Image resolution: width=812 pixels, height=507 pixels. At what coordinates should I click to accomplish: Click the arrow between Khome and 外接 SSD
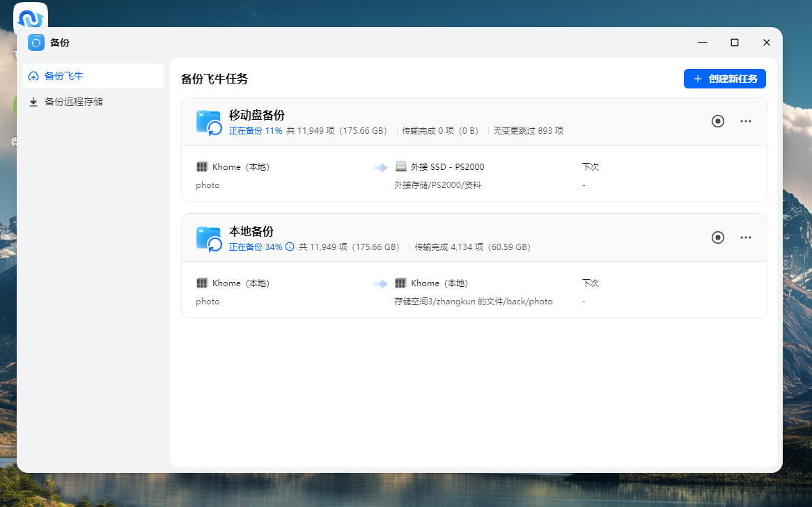tap(380, 167)
